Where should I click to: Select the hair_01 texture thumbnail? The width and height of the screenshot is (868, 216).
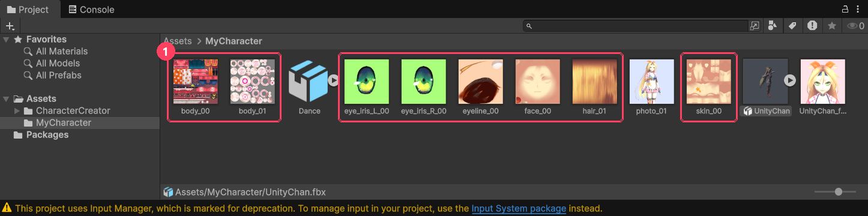594,82
